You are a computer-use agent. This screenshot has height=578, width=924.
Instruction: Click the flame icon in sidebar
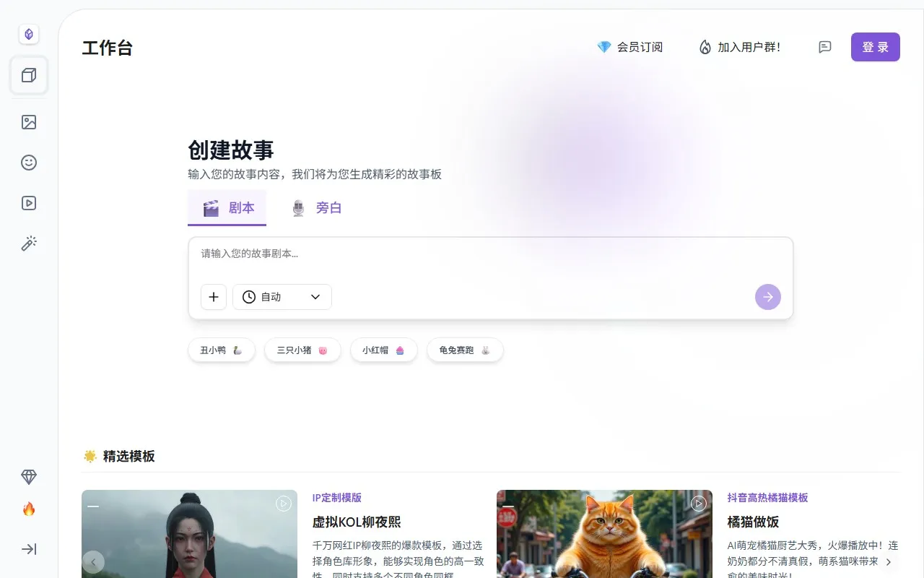pyautogui.click(x=29, y=509)
